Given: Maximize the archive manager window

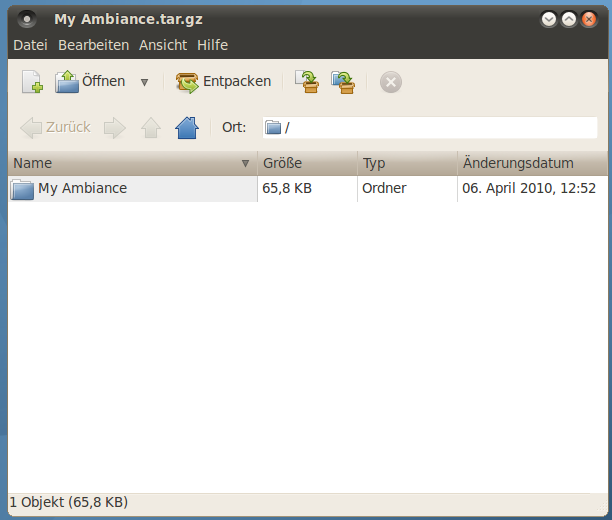Looking at the screenshot, I should (569, 19).
